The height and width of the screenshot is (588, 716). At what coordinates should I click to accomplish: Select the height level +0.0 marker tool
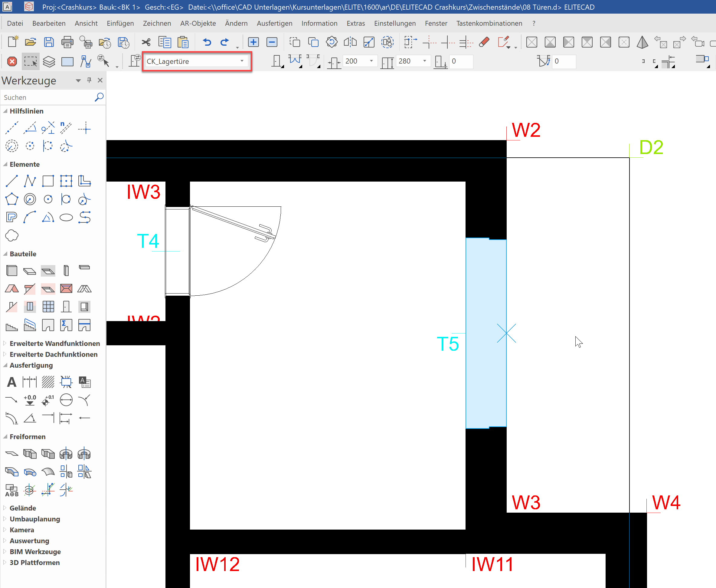(x=30, y=400)
